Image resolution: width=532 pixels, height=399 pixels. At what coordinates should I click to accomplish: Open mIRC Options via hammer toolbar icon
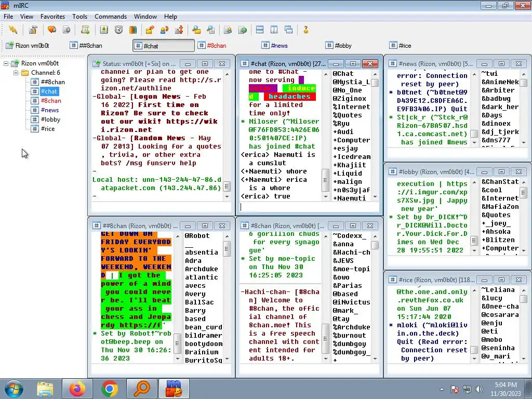click(33, 30)
